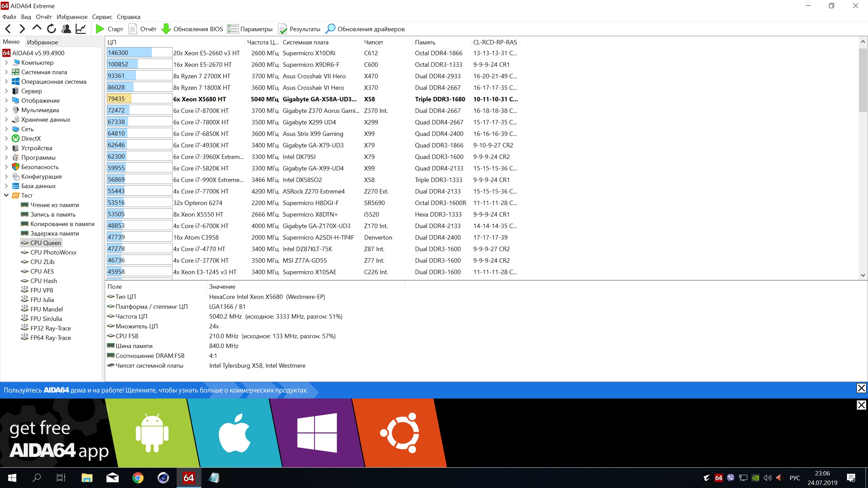
Task: Open driver updates magnifier icon
Action: (330, 29)
